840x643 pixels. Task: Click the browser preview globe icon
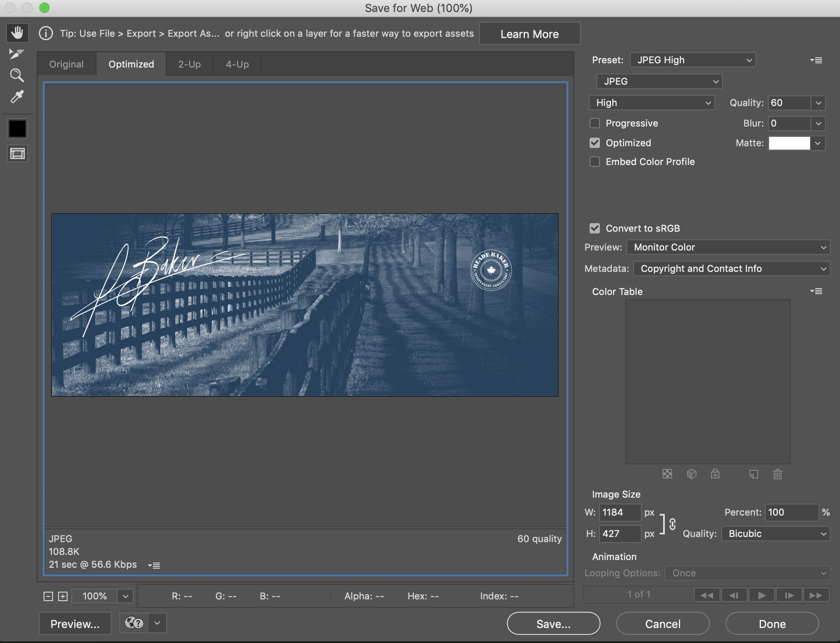coord(134,623)
